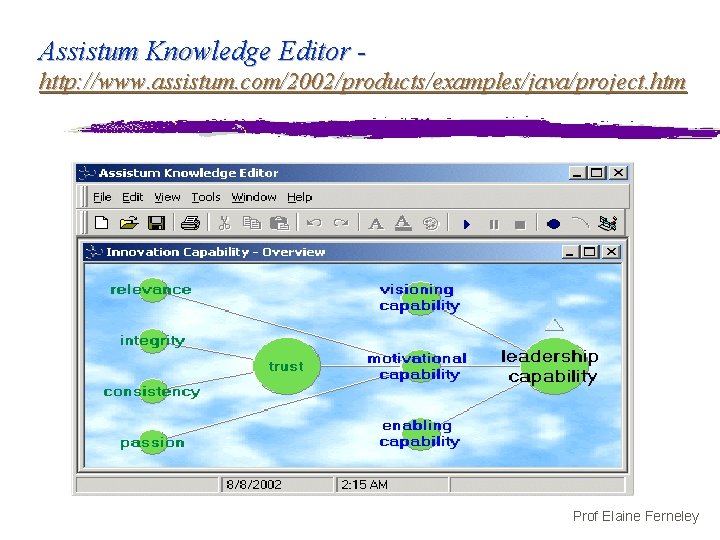Screen dimensions: 720x540
Task: Click the Copy toolbar icon
Action: coord(252,223)
